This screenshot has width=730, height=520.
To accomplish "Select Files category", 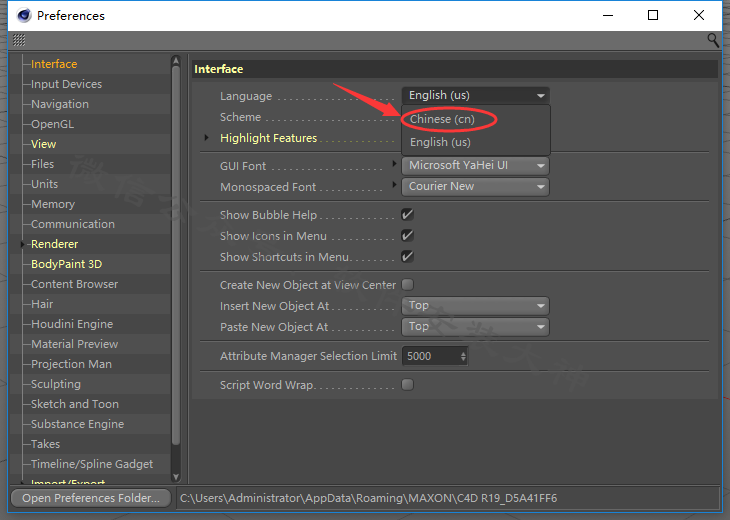I will 42,164.
